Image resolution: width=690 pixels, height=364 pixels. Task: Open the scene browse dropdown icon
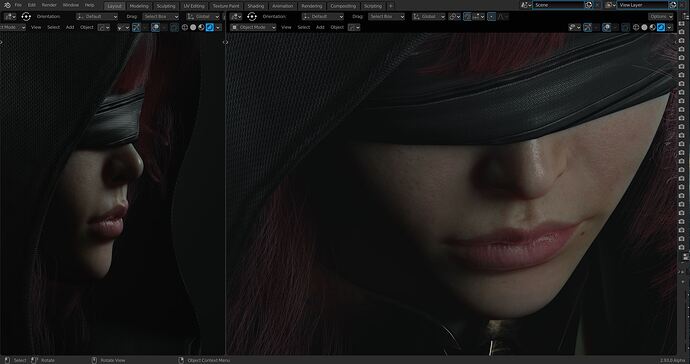pyautogui.click(x=525, y=5)
